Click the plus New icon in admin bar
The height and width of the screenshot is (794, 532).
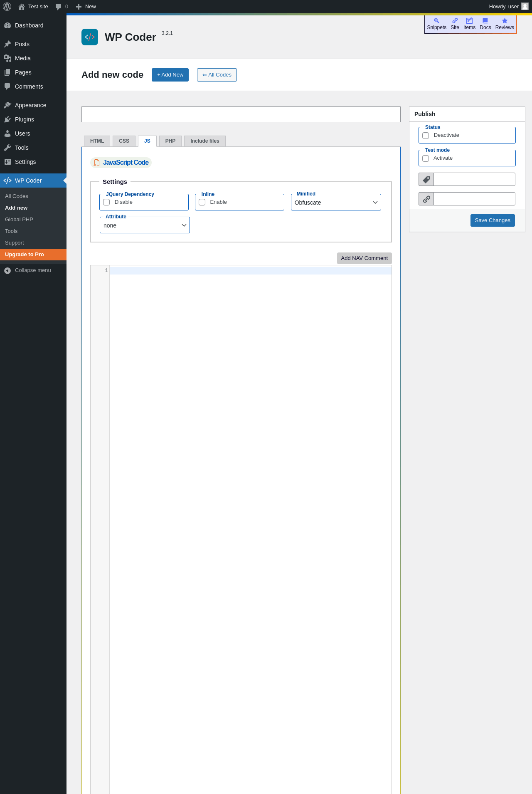[x=79, y=7]
